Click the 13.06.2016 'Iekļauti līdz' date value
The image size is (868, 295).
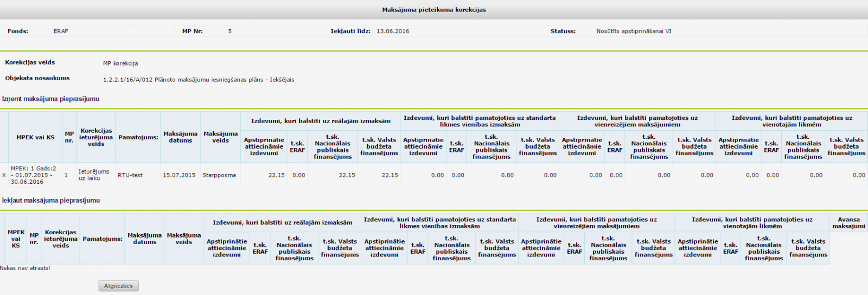393,31
